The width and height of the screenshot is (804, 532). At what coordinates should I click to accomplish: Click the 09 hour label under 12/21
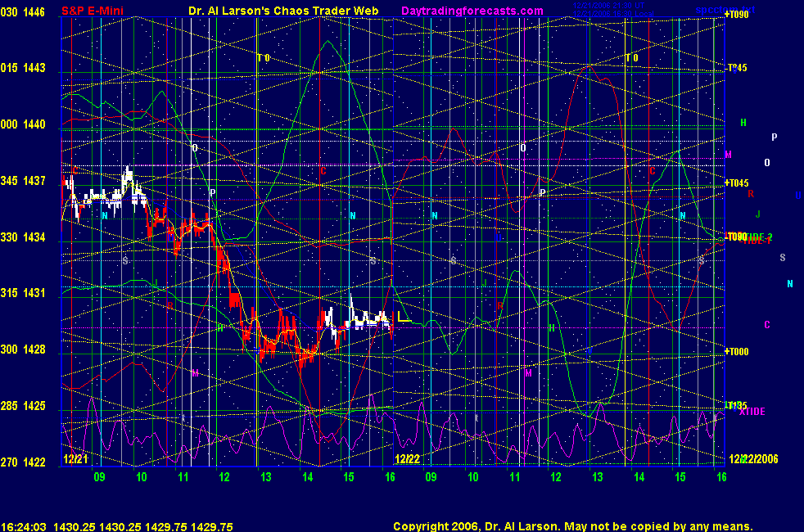tap(99, 477)
